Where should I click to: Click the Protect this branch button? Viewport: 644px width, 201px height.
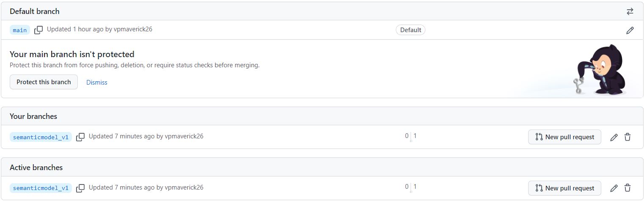(x=44, y=82)
